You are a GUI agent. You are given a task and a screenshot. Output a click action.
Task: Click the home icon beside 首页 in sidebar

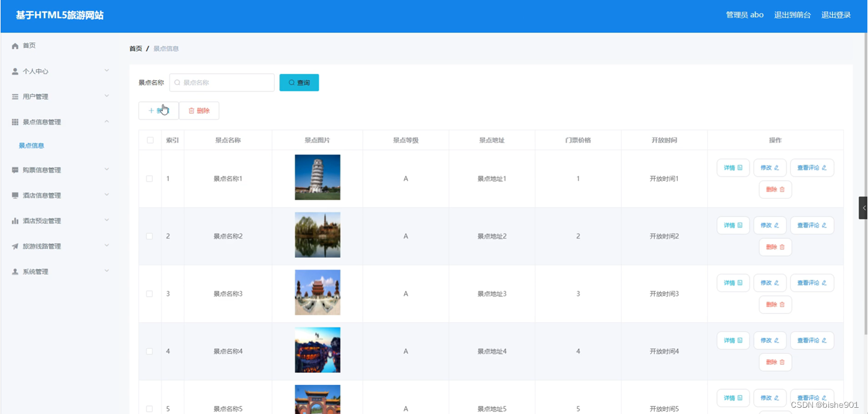coord(15,46)
